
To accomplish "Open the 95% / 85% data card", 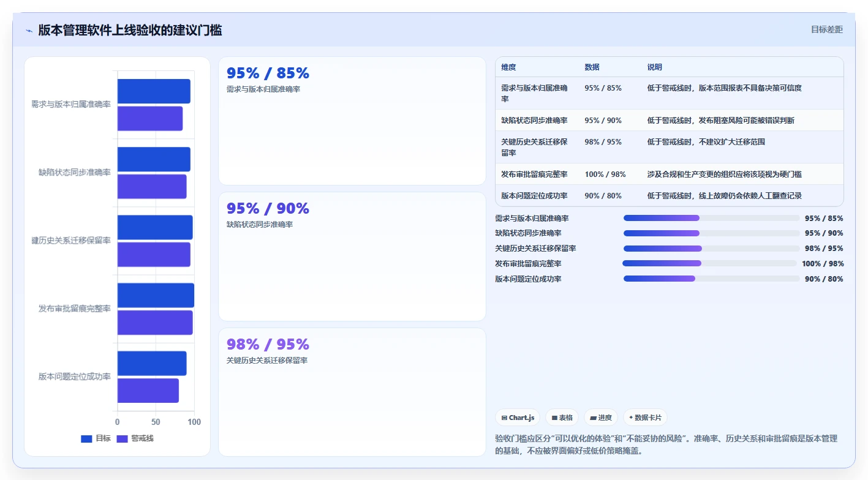I will [352, 121].
